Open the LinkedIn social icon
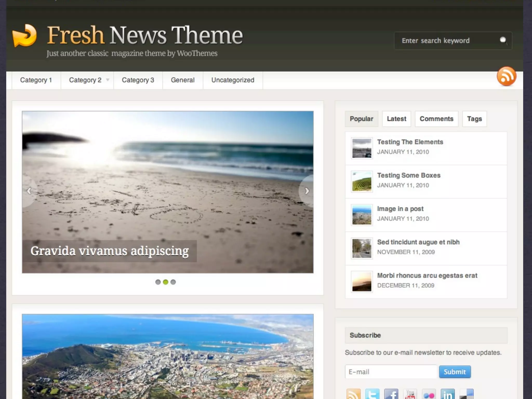The image size is (532, 399). click(448, 394)
